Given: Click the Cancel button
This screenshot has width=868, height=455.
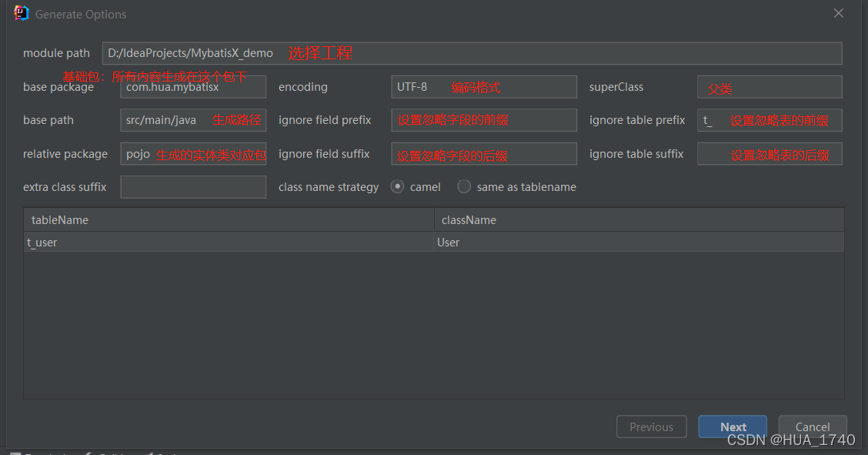Looking at the screenshot, I should [813, 427].
